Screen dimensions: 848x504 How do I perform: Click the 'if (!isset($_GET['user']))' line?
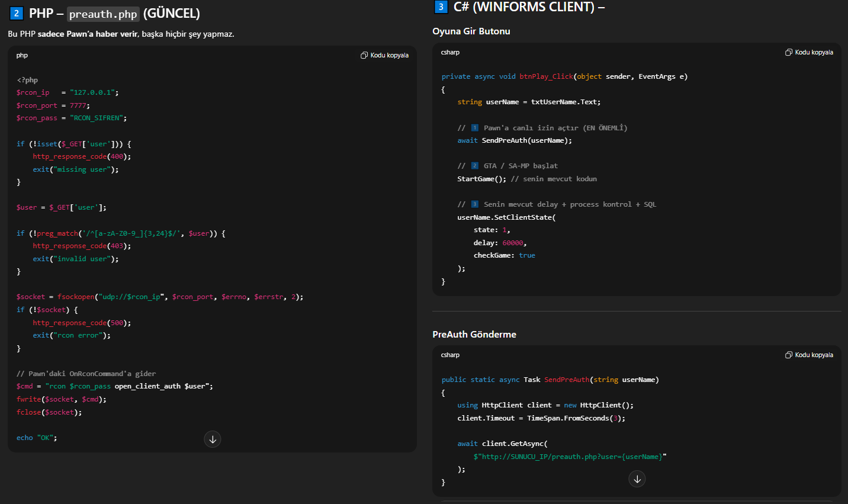click(74, 144)
